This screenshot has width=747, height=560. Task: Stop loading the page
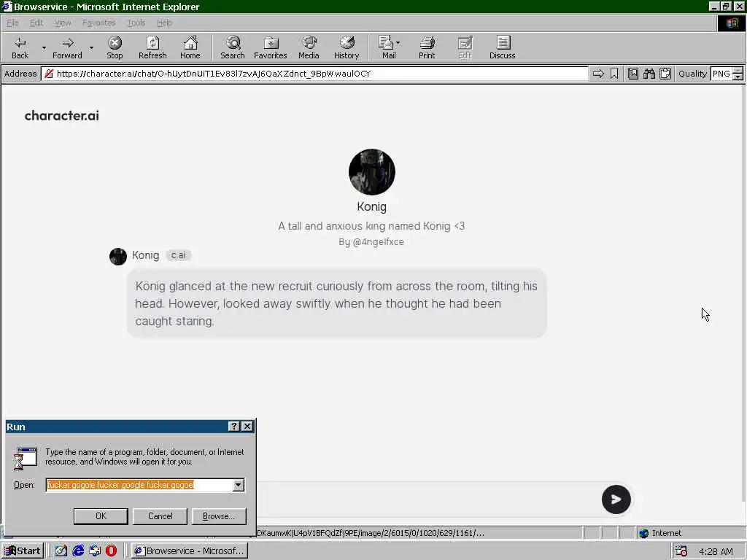click(x=115, y=47)
